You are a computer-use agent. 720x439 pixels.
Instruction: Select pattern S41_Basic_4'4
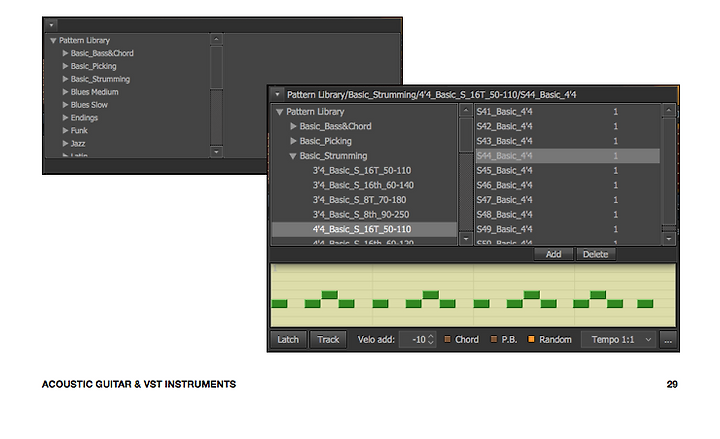coord(568,112)
